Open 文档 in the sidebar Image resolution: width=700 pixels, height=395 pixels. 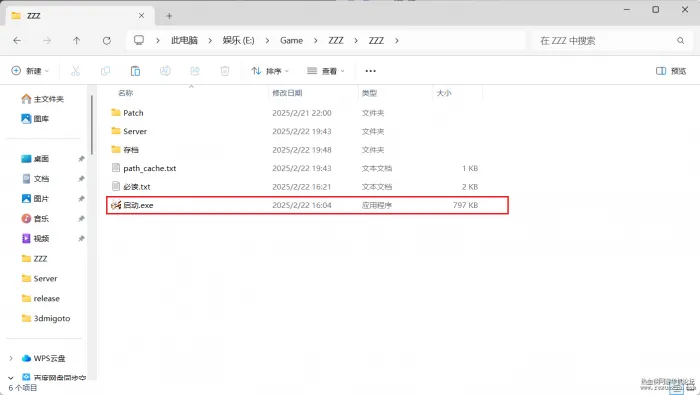click(35, 179)
